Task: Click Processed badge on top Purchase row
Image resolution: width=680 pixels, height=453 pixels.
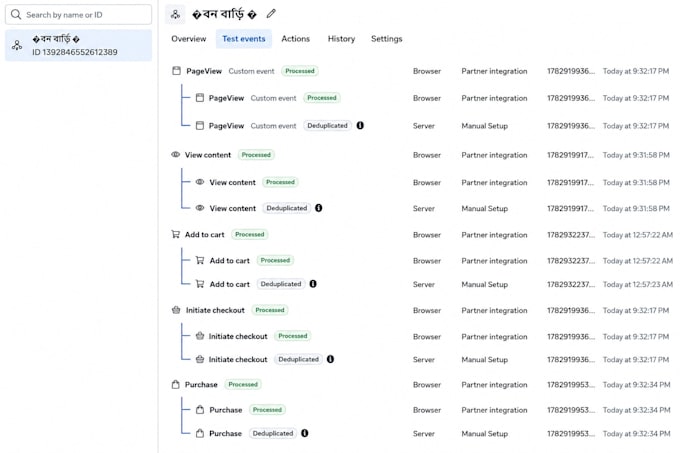Action: point(243,384)
